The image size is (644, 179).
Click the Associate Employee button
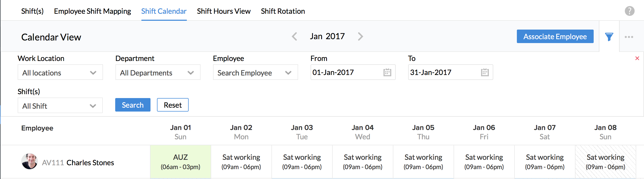tap(555, 37)
